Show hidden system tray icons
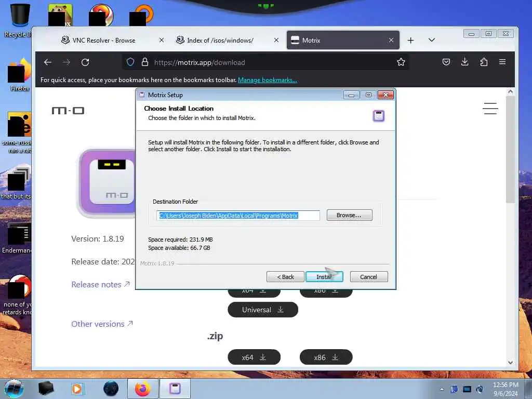Viewport: 532px width, 399px height. click(442, 389)
